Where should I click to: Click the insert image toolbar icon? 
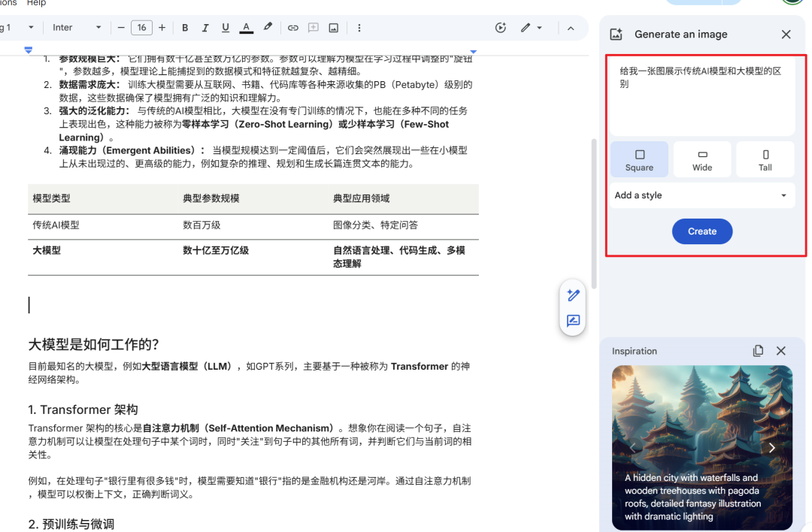(x=333, y=28)
